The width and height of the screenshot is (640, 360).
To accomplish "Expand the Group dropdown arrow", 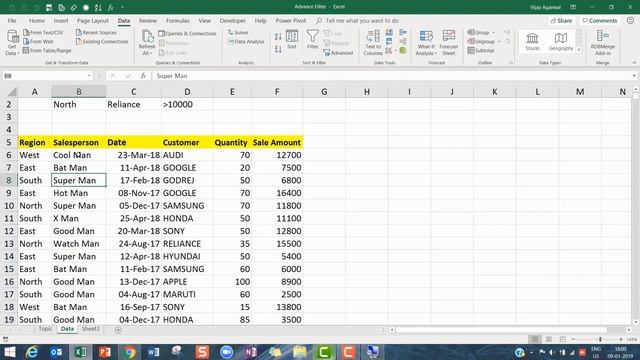I will click(x=493, y=32).
